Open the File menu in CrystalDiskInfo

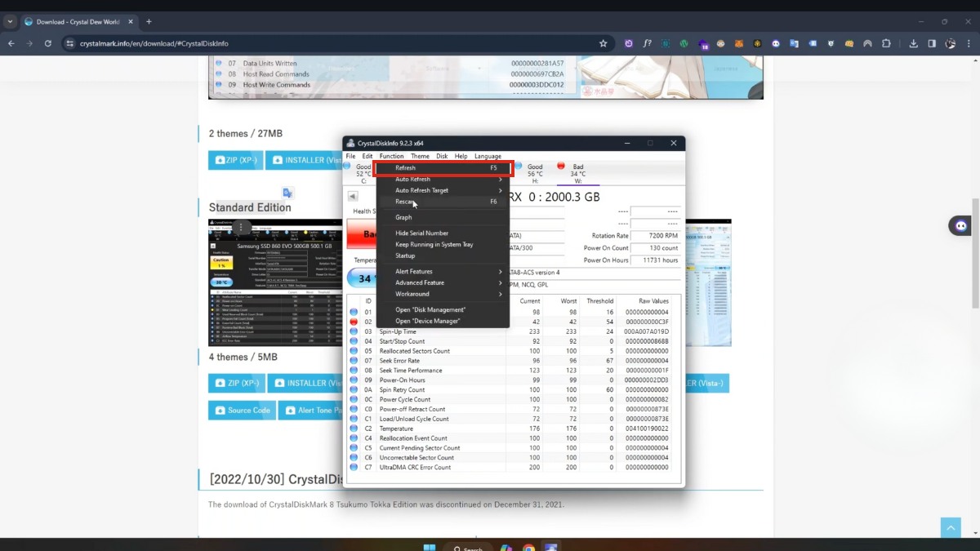(350, 156)
